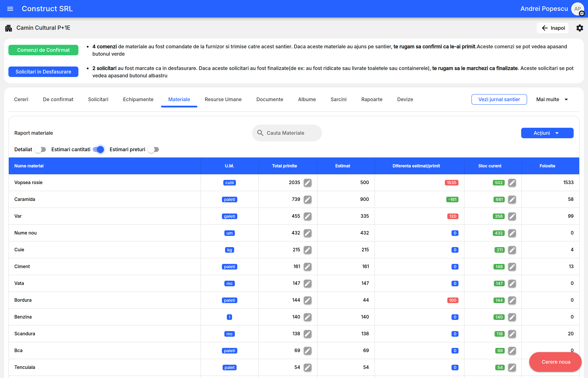Edit stoc curent pencil for Caramida
Viewport: 588px width, 378px height.
tap(512, 199)
